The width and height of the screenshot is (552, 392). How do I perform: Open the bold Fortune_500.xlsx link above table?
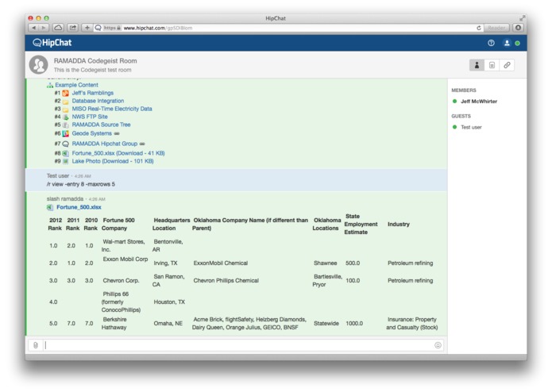[79, 207]
